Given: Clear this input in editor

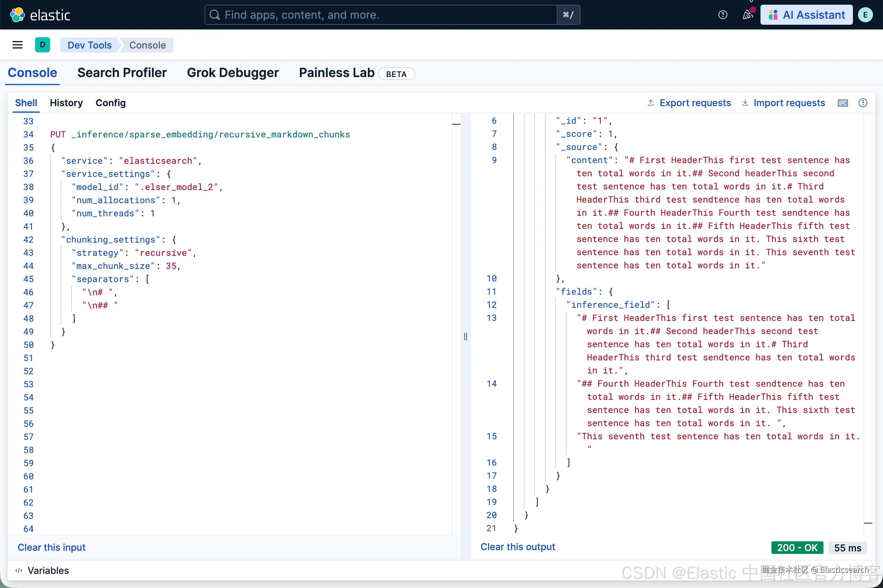Looking at the screenshot, I should (x=52, y=548).
